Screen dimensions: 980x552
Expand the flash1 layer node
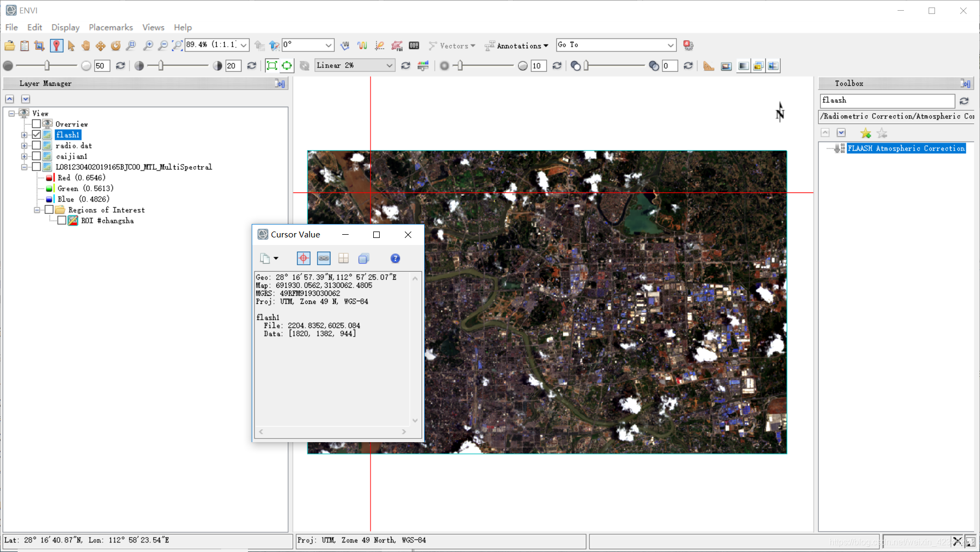24,135
